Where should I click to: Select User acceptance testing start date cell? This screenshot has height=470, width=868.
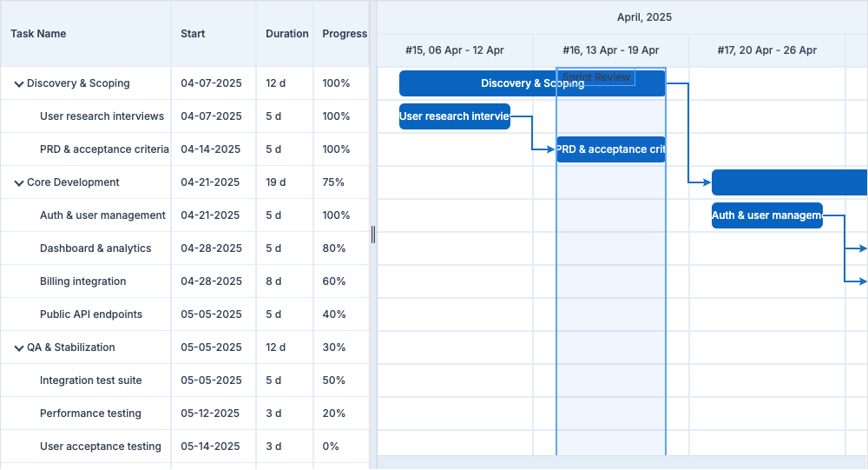click(210, 447)
